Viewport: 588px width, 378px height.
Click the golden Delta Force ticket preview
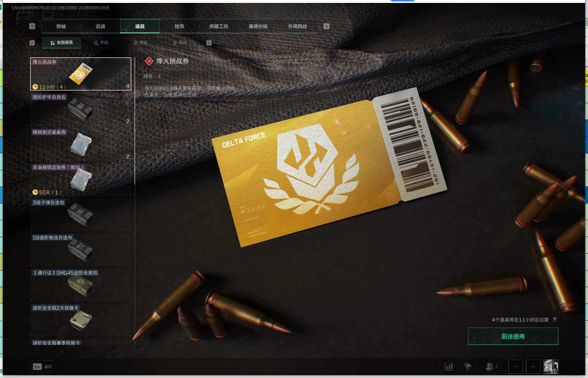329,167
